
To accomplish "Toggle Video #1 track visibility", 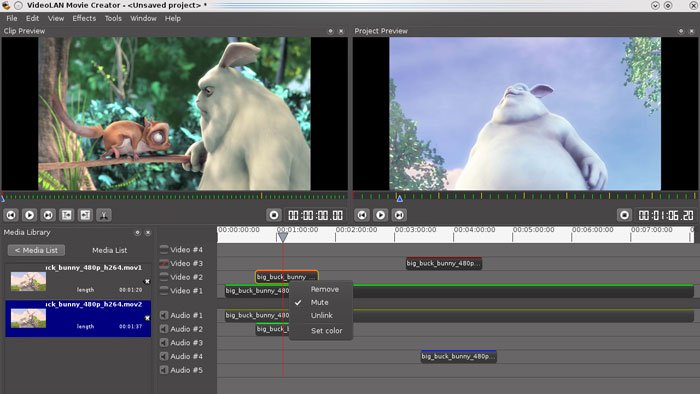I will coord(164,290).
